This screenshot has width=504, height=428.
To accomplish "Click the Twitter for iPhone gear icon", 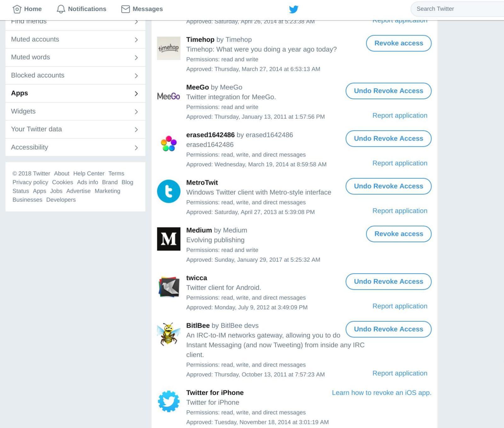I will pos(169,401).
